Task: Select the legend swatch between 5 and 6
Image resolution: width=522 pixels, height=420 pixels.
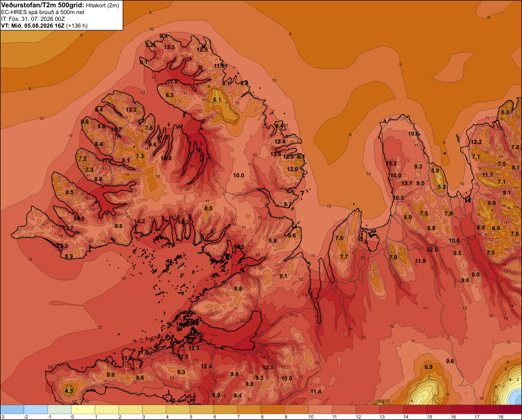Action: click(x=201, y=410)
